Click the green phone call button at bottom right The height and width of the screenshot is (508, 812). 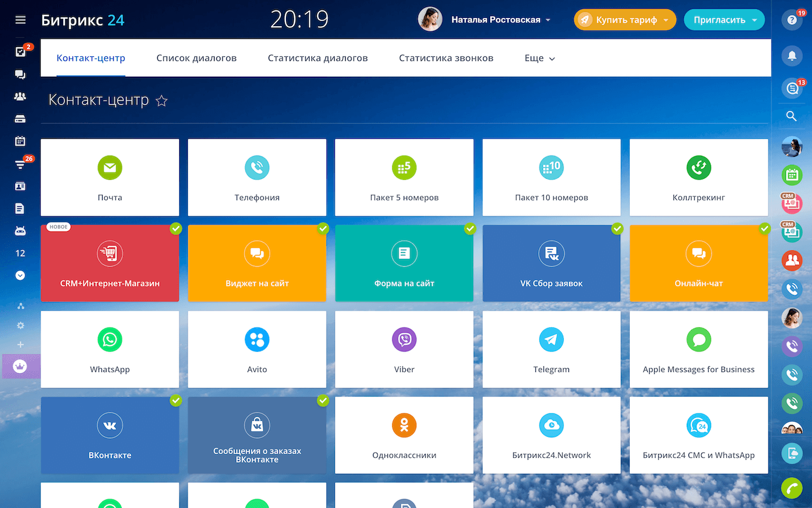tap(792, 488)
